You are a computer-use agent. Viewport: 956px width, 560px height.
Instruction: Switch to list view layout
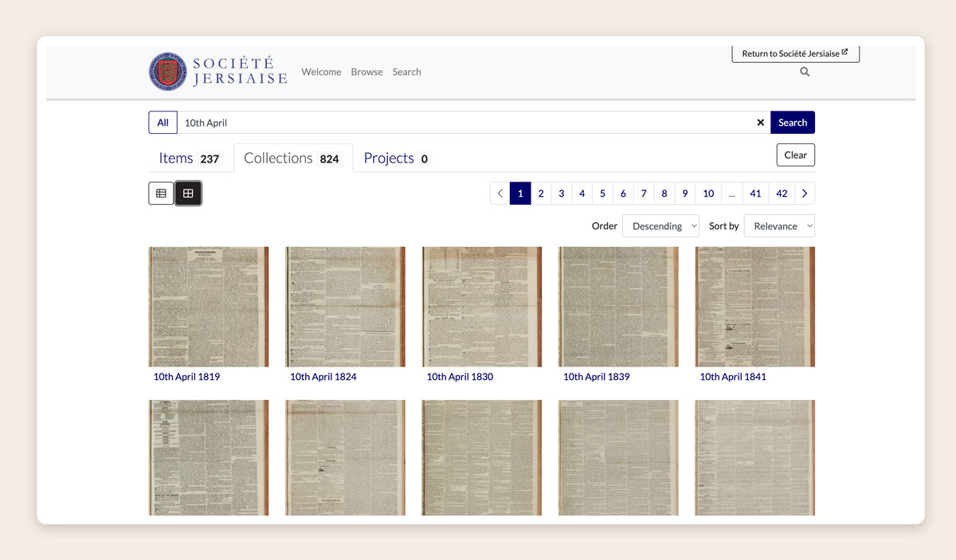[161, 194]
